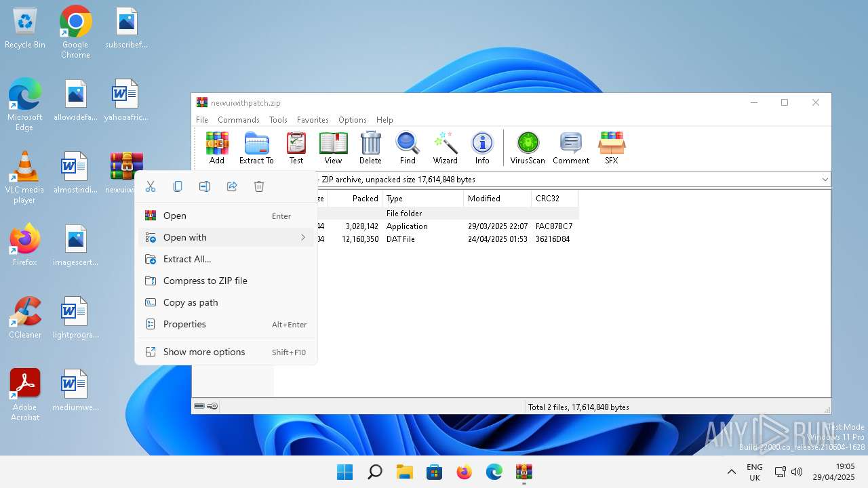The image size is (868, 488).
Task: Launch the Wizard tool
Action: pos(446,148)
